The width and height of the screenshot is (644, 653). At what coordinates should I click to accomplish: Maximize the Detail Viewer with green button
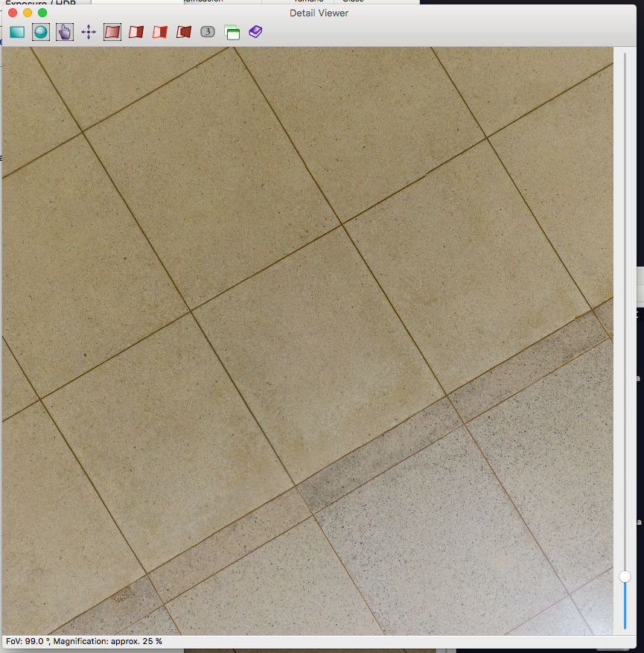pyautogui.click(x=42, y=13)
